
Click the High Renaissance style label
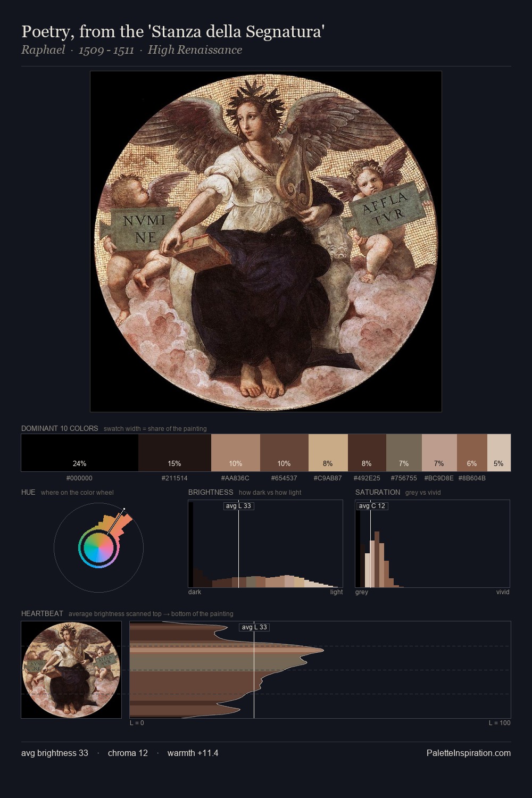(195, 50)
